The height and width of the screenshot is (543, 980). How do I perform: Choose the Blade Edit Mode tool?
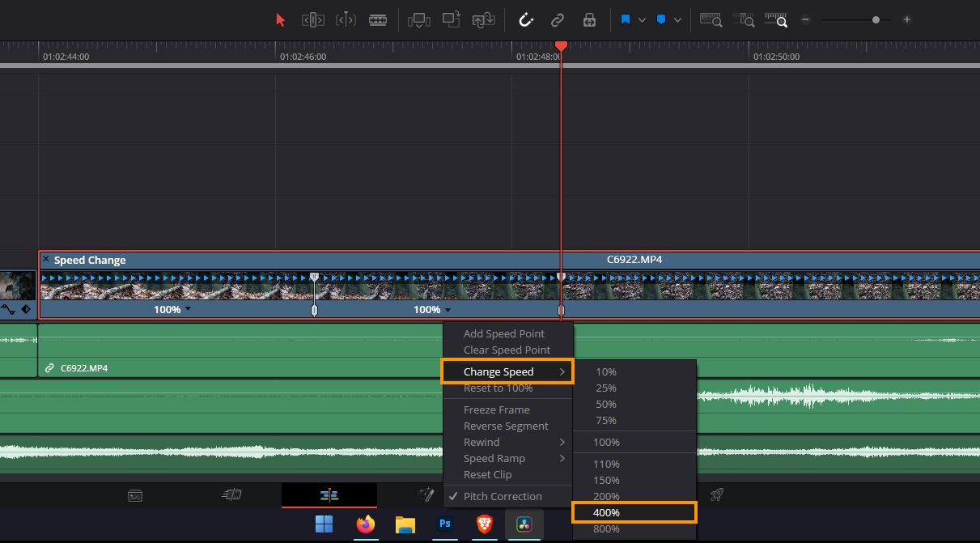click(x=377, y=19)
